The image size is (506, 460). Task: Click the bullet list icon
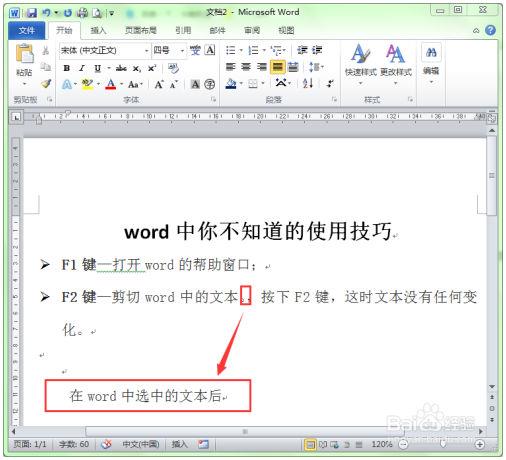231,50
